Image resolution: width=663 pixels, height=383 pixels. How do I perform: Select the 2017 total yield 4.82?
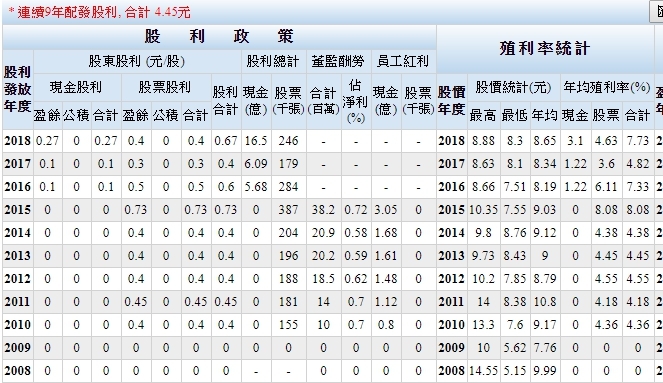637,164
